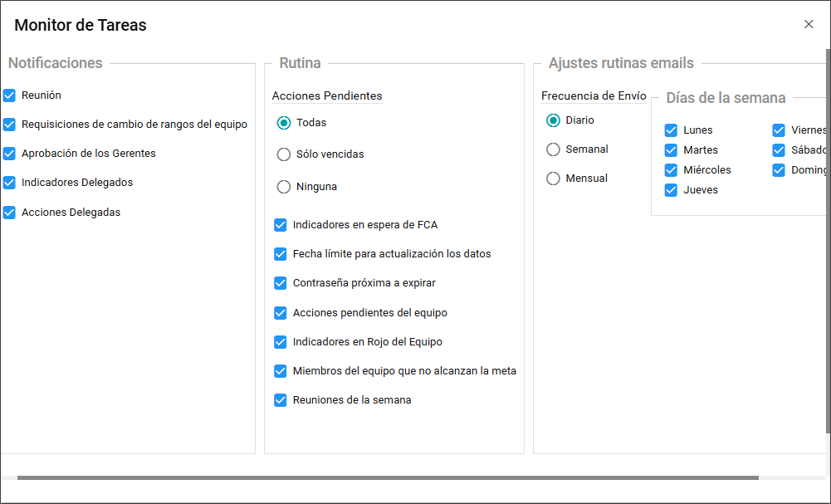Select Diario send frequency
Viewport: 831px width, 504px height.
554,120
